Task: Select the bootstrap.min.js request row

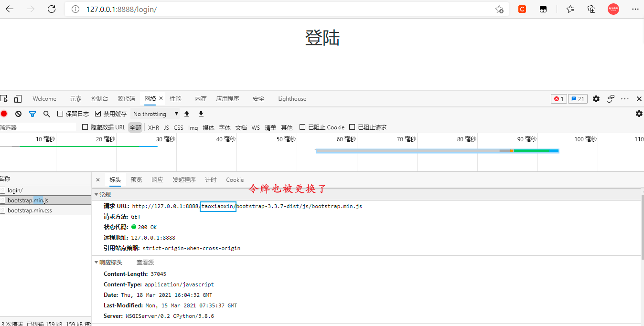Action: pyautogui.click(x=45, y=200)
